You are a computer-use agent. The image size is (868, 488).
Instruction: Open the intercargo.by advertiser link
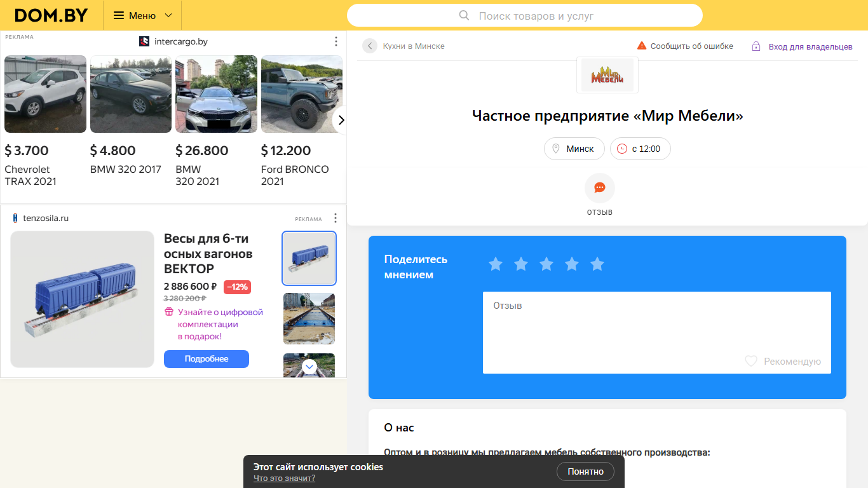(x=181, y=41)
